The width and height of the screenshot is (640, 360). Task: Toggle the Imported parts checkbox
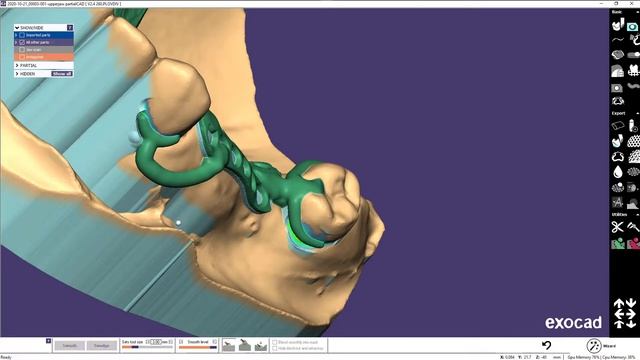22,35
